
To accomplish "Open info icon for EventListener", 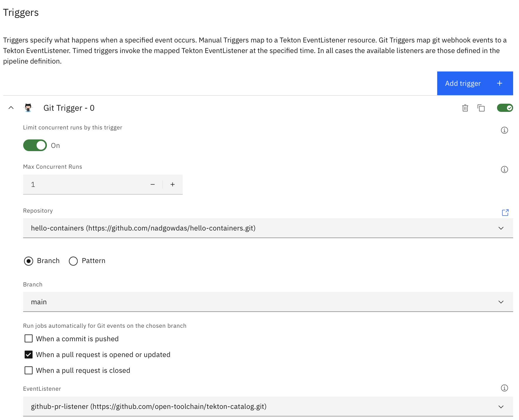I will pos(504,388).
